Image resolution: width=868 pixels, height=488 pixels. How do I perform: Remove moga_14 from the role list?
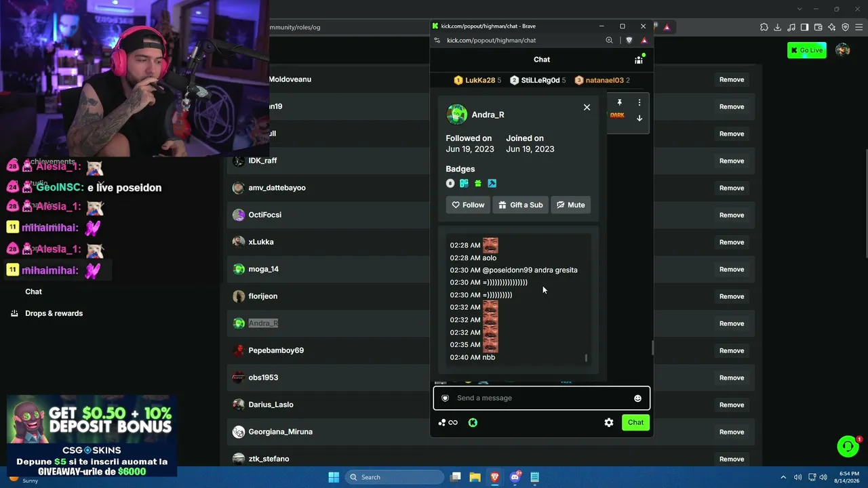pos(732,269)
